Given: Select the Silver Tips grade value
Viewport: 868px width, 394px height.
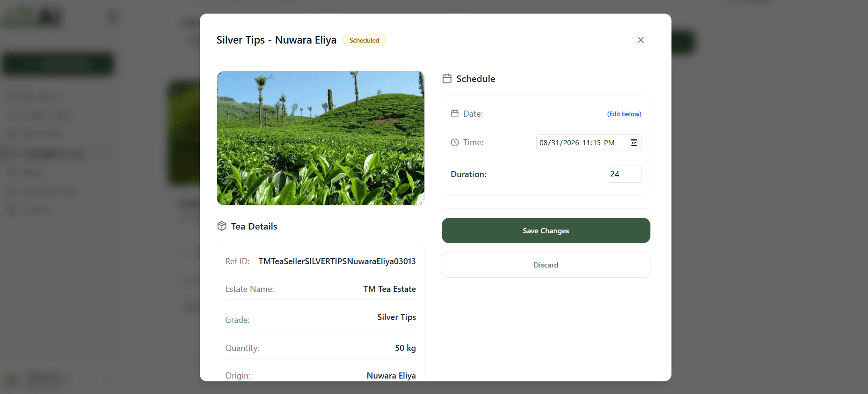Looking at the screenshot, I should pyautogui.click(x=397, y=317).
